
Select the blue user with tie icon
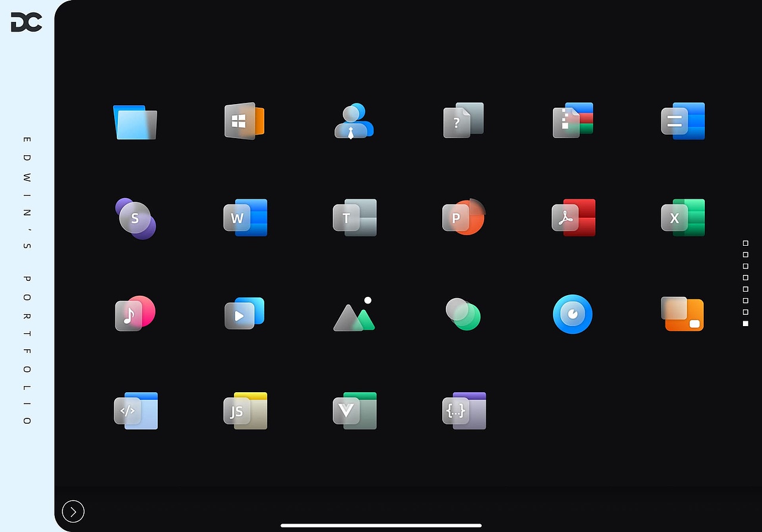point(354,121)
